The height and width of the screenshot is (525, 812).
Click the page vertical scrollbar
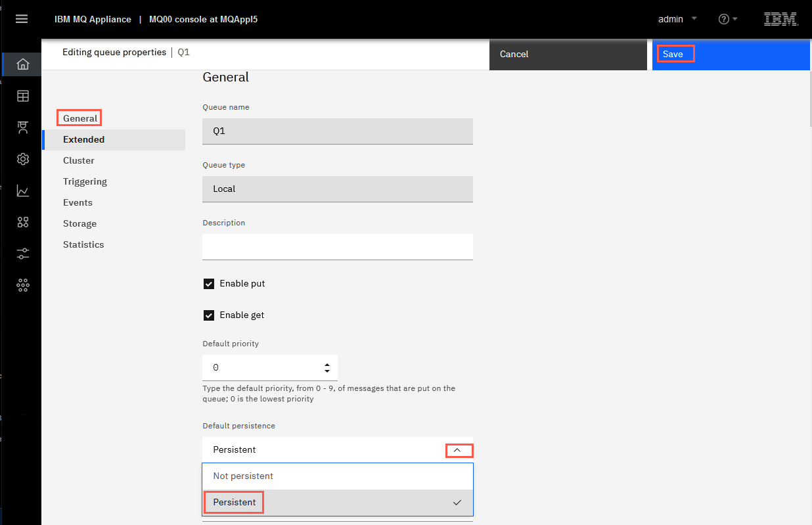(810, 99)
